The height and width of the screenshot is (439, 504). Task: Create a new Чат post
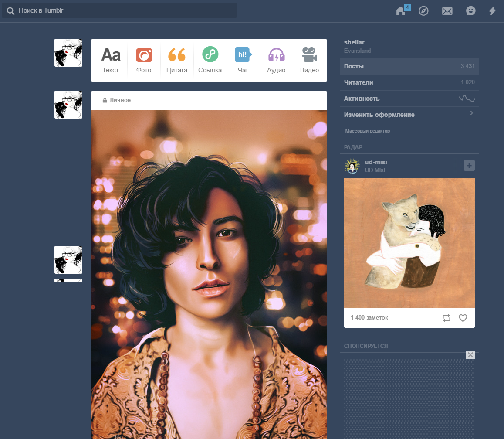[243, 60]
